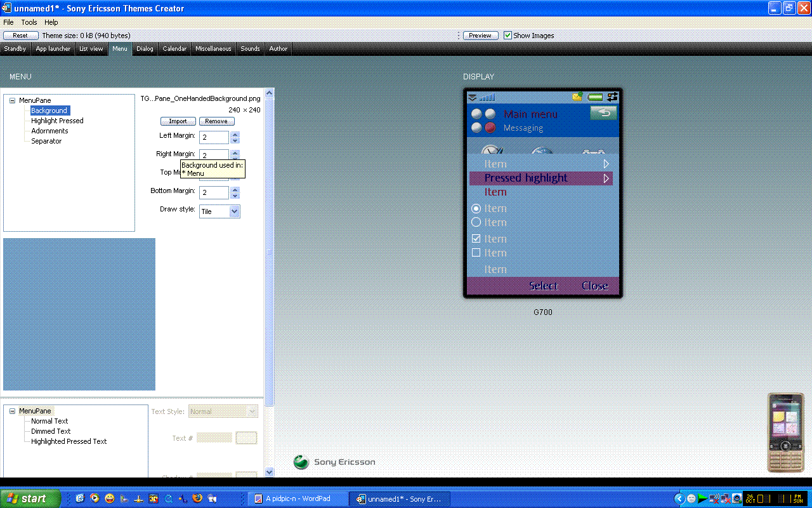Select Separator in tree
This screenshot has height=508, width=812.
coord(46,141)
